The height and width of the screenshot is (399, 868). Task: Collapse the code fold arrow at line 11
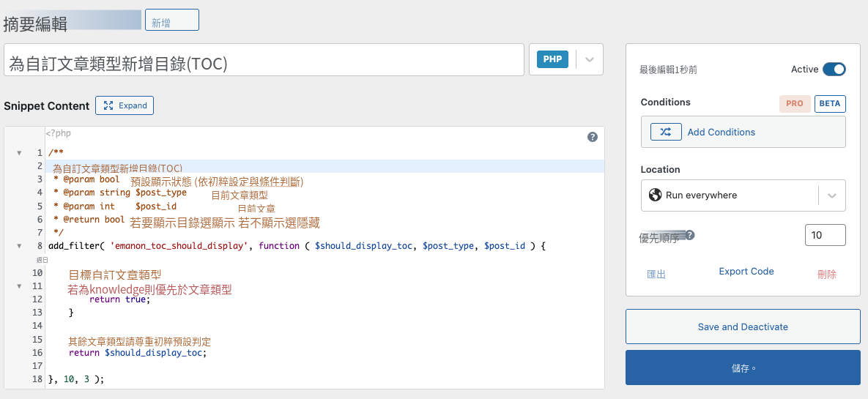tap(19, 286)
